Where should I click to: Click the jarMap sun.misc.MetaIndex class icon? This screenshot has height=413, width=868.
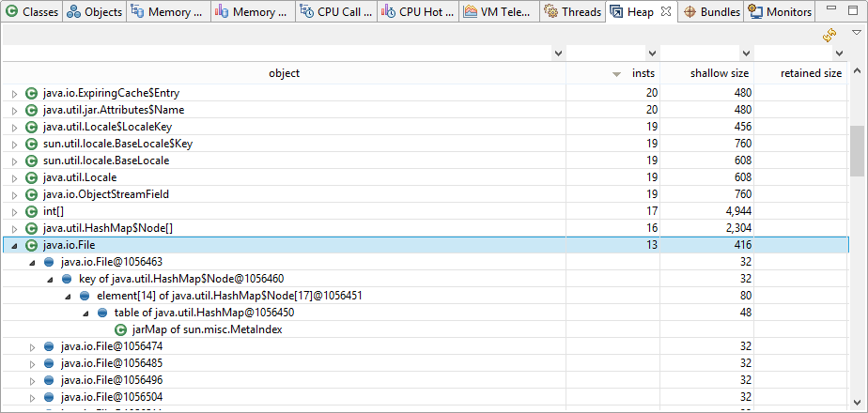120,329
